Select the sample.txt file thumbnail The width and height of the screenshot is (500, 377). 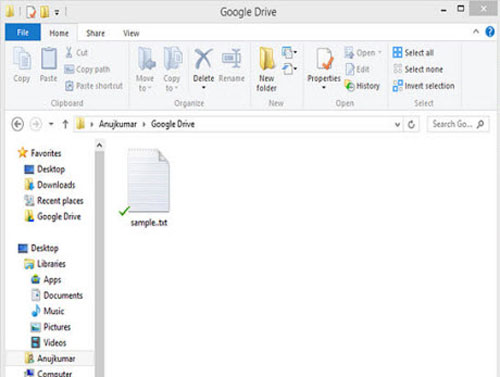pyautogui.click(x=148, y=180)
